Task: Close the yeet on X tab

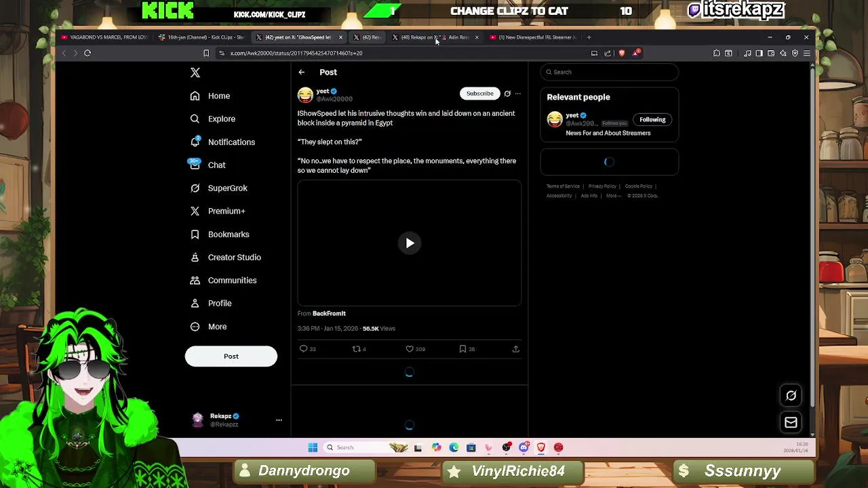Action: (340, 37)
